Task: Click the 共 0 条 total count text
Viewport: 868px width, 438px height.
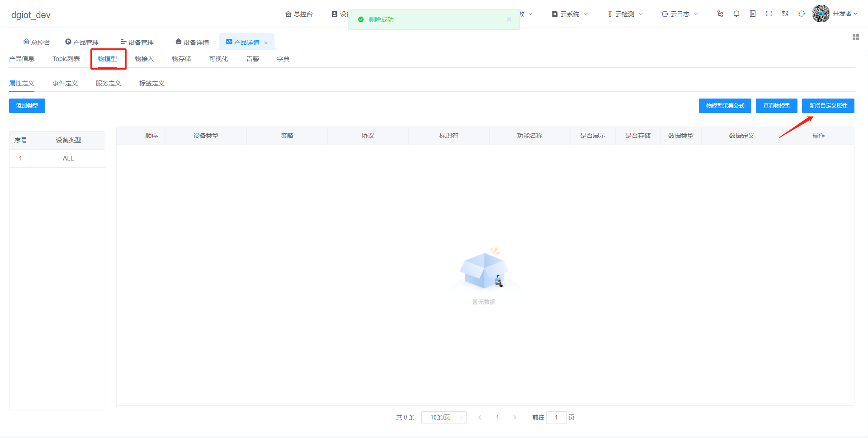Action: 405,418
